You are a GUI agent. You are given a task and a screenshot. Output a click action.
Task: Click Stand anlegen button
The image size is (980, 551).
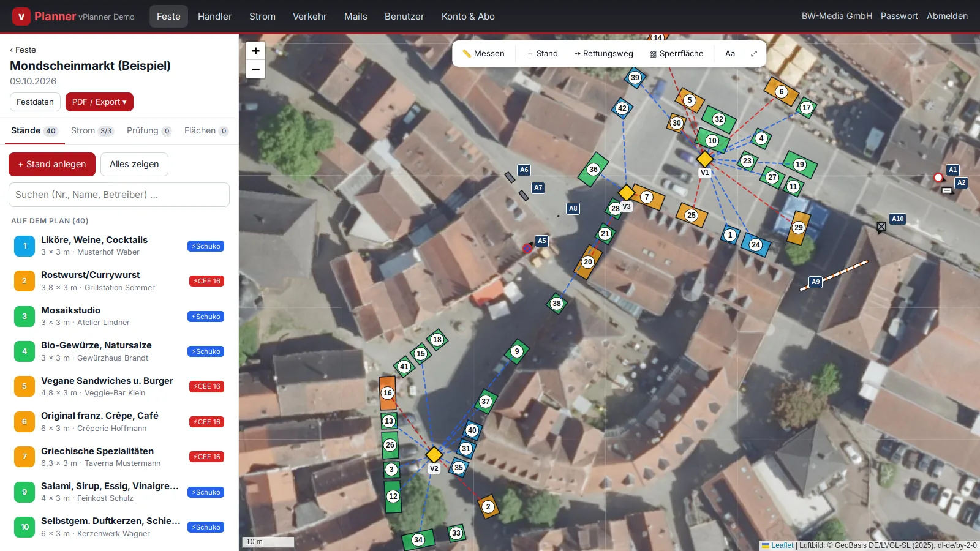coord(52,164)
